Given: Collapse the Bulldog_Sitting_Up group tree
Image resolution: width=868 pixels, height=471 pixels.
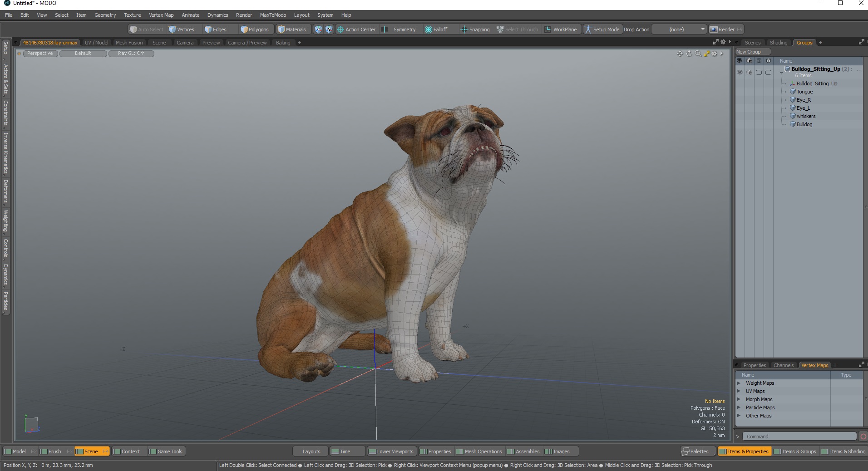Looking at the screenshot, I should [781, 71].
